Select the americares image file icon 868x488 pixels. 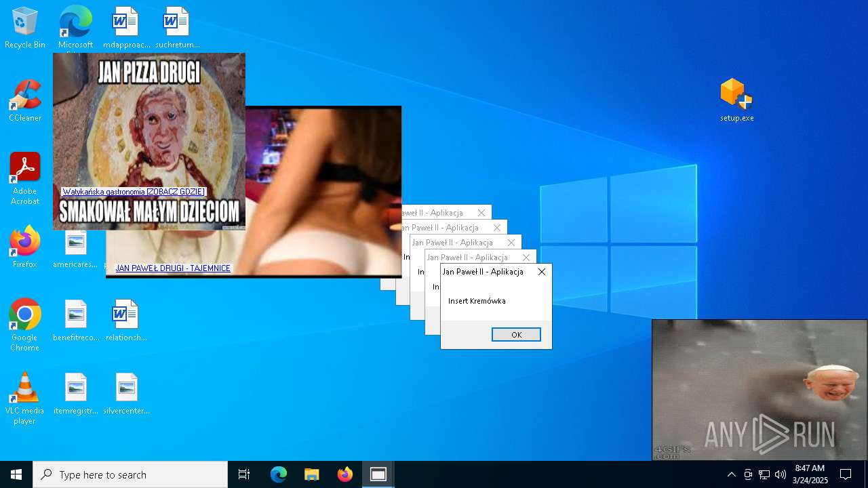coord(76,250)
